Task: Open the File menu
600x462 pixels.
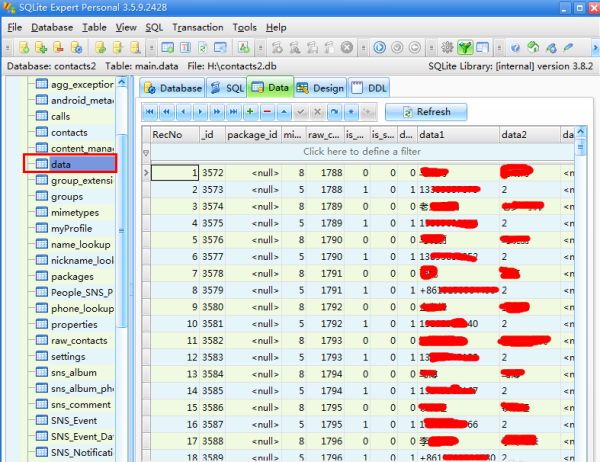Action: (x=15, y=28)
